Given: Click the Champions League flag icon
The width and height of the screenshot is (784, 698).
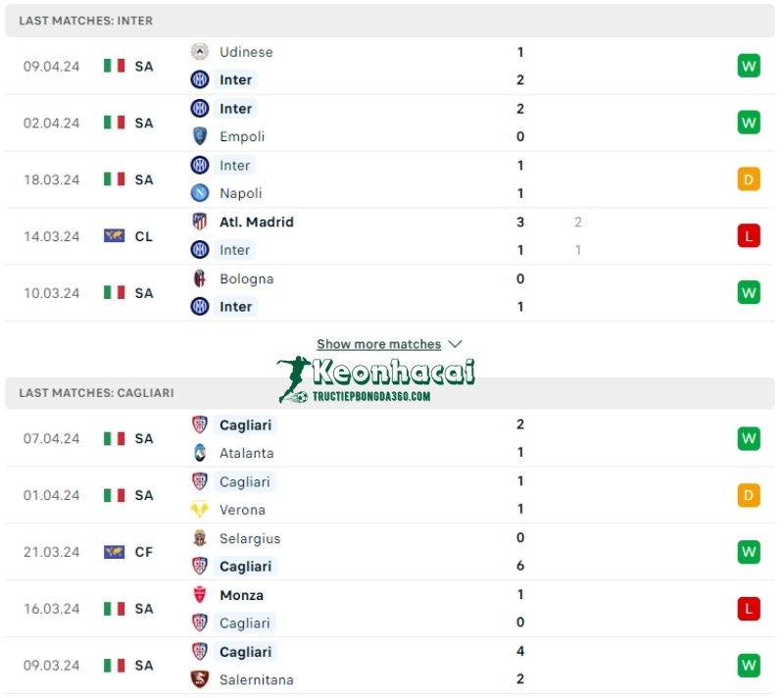Looking at the screenshot, I should pos(112,235).
